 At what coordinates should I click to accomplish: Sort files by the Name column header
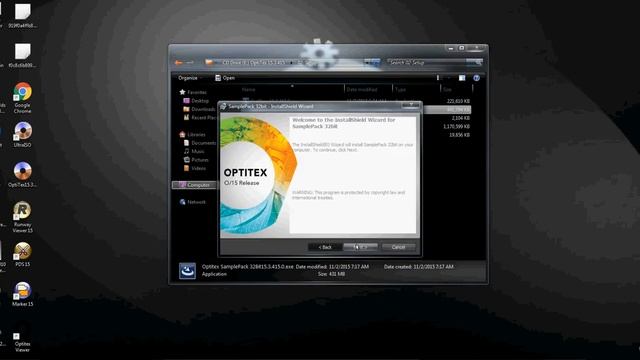tap(248, 89)
